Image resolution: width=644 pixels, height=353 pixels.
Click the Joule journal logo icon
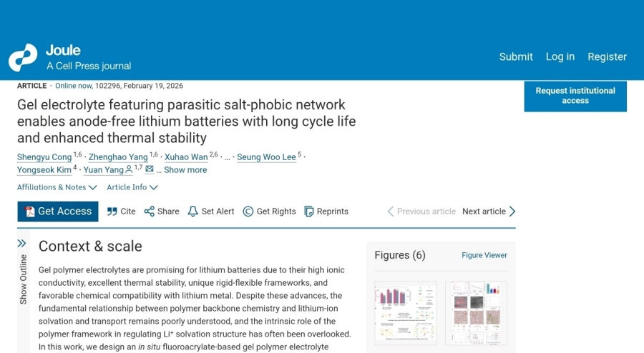23,57
